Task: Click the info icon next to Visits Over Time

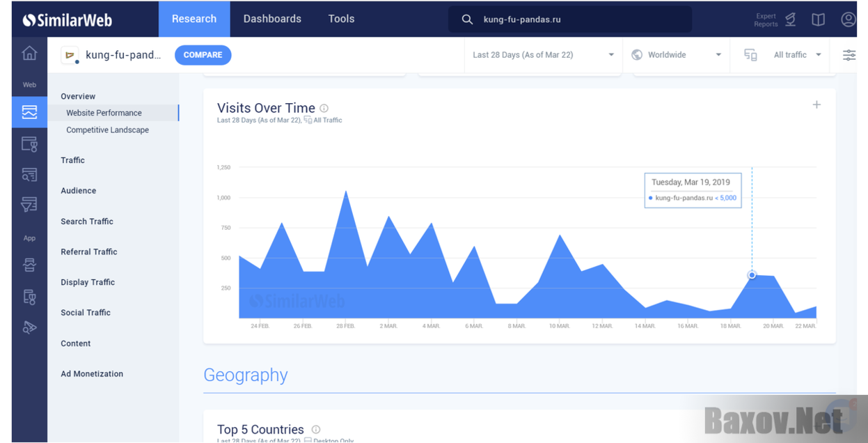Action: click(324, 109)
